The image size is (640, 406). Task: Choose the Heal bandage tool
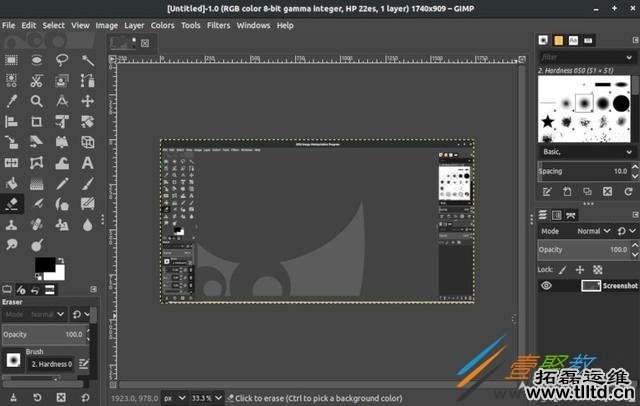point(37,224)
